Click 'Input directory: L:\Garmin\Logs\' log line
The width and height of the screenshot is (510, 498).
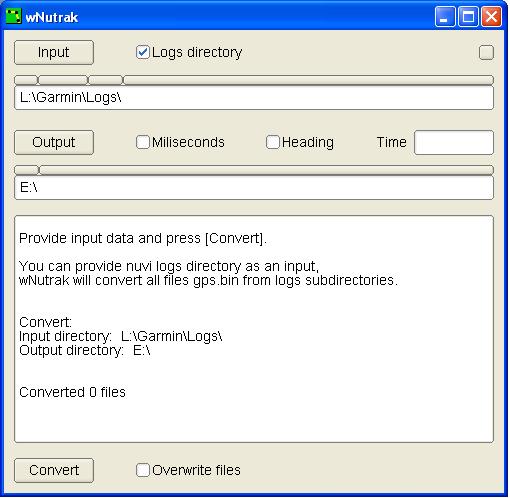pyautogui.click(x=121, y=336)
